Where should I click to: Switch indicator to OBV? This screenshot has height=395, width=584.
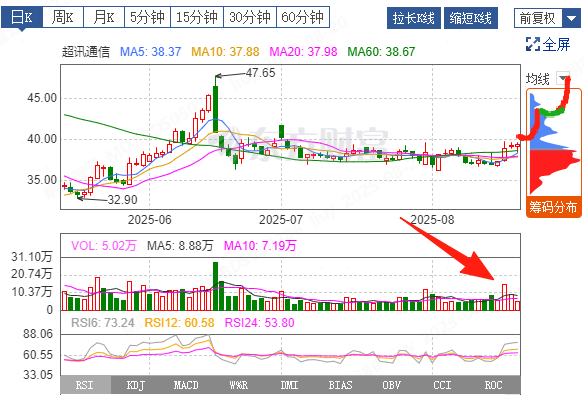(391, 385)
